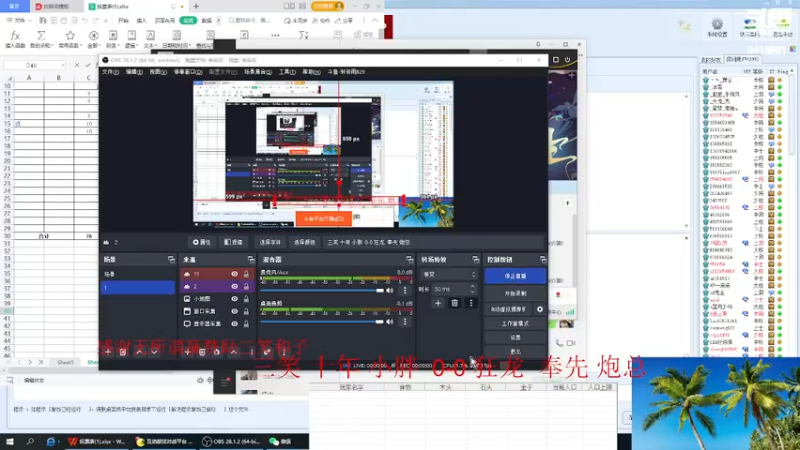Add a new scene in OBS
The height and width of the screenshot is (450, 800).
point(108,352)
